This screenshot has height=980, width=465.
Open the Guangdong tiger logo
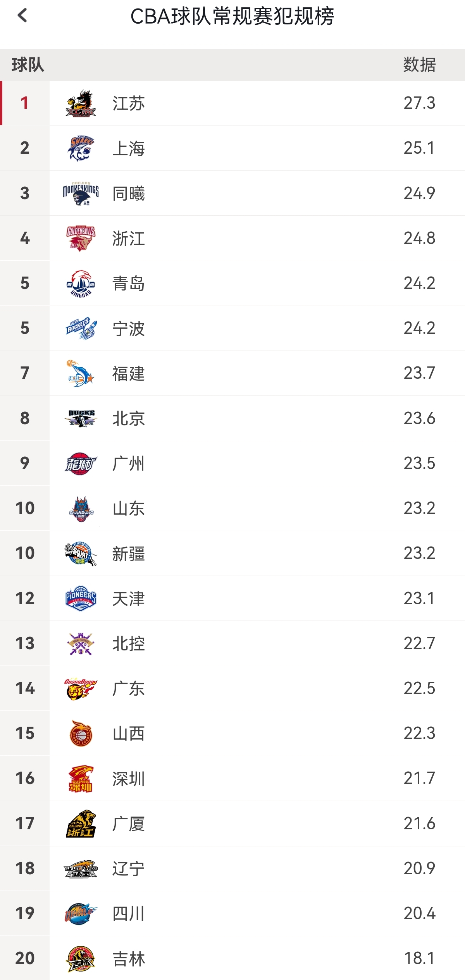81,688
